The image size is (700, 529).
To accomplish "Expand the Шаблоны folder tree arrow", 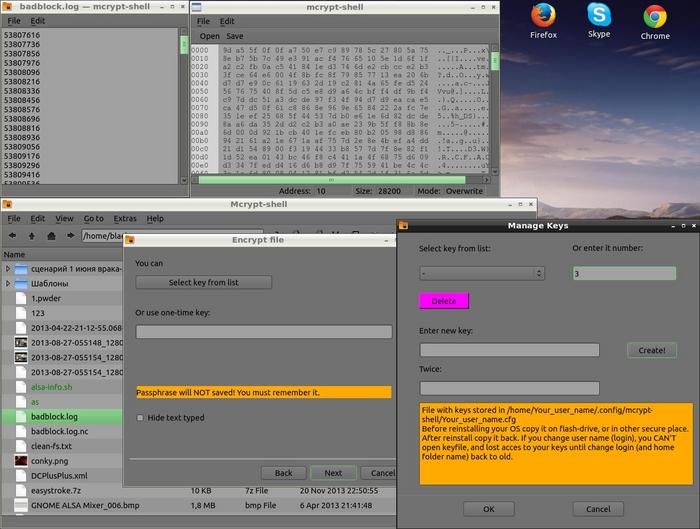I will (x=8, y=283).
